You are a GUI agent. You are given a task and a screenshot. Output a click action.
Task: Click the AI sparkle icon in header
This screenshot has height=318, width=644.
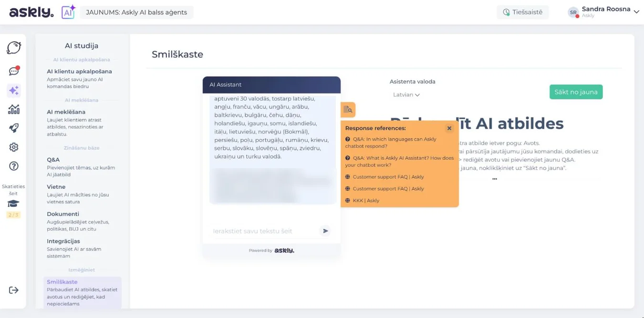tap(68, 12)
